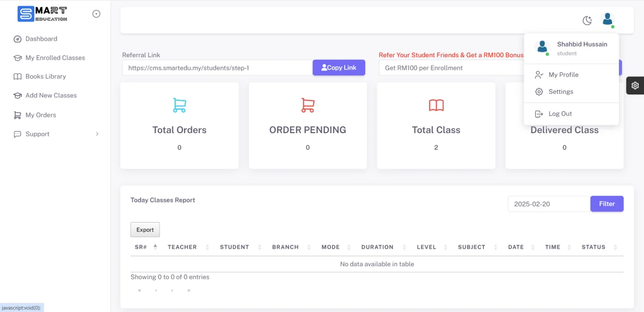Click avatar beside Shahbid Hussain name
The width and height of the screenshot is (644, 312).
[542, 48]
